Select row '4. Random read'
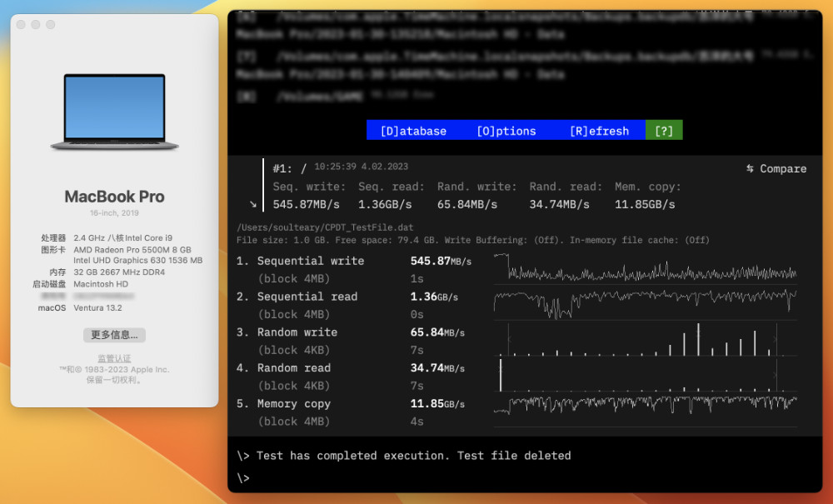833x504 pixels. point(284,368)
